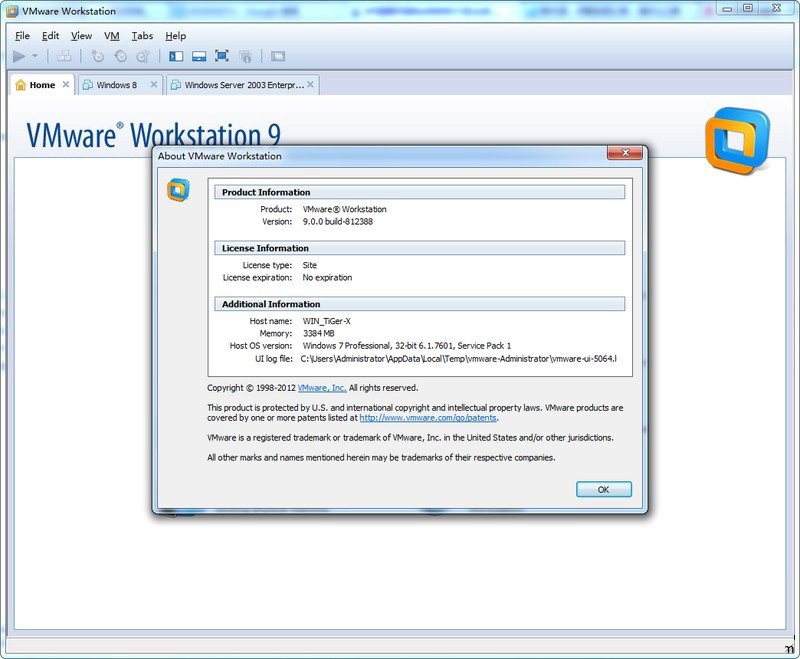
Task: Open the VM menu
Action: 111,36
